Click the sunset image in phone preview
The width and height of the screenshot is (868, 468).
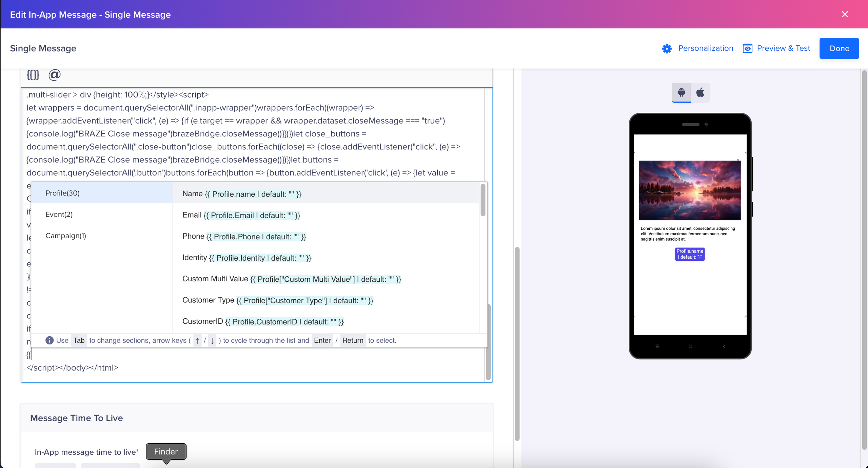point(690,190)
